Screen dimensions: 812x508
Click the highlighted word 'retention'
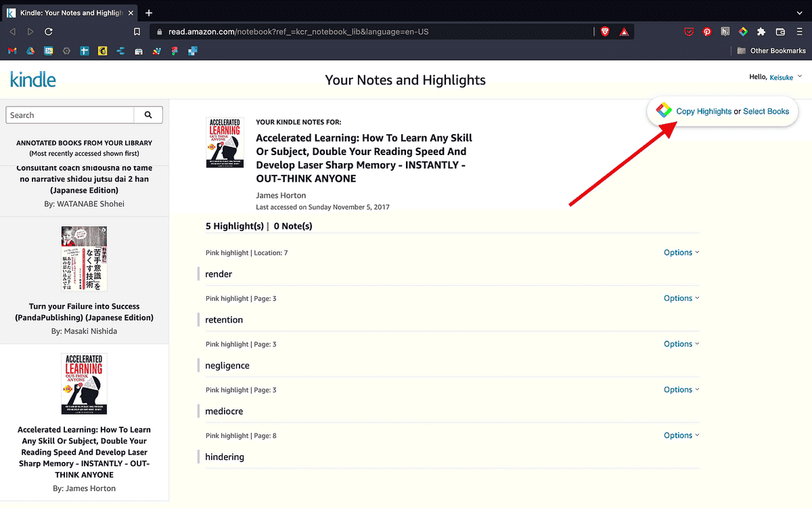(x=224, y=320)
